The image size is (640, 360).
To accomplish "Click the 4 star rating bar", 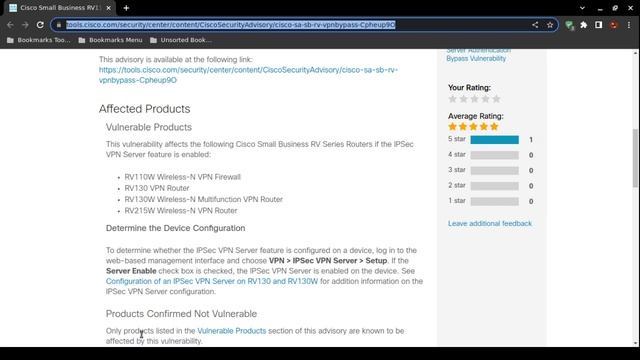I will coord(494,155).
